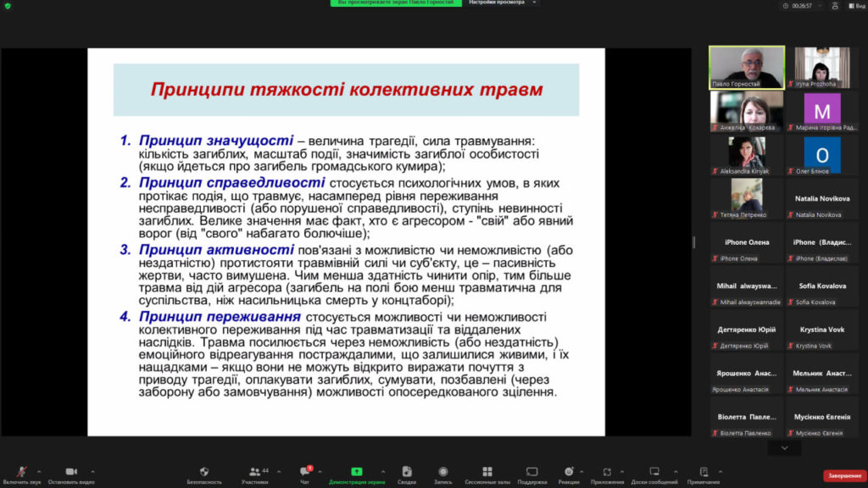Open the Вид view menu
This screenshot has height=488, width=868.
coord(854,5)
